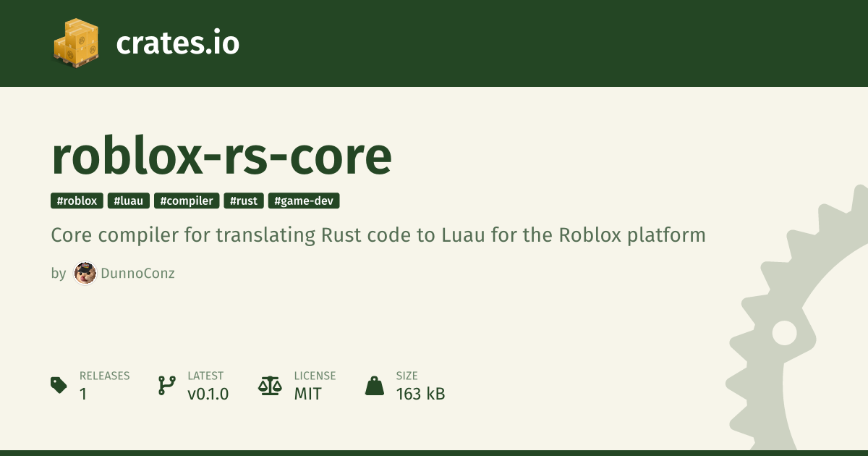Click the latest version v0.1.0
Screen dimensions: 868x456
click(x=208, y=394)
